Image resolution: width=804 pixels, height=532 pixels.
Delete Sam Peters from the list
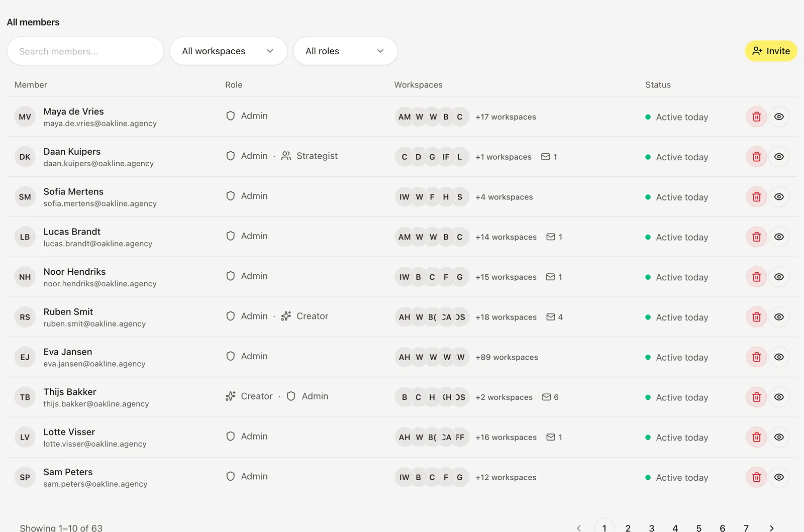tap(756, 477)
